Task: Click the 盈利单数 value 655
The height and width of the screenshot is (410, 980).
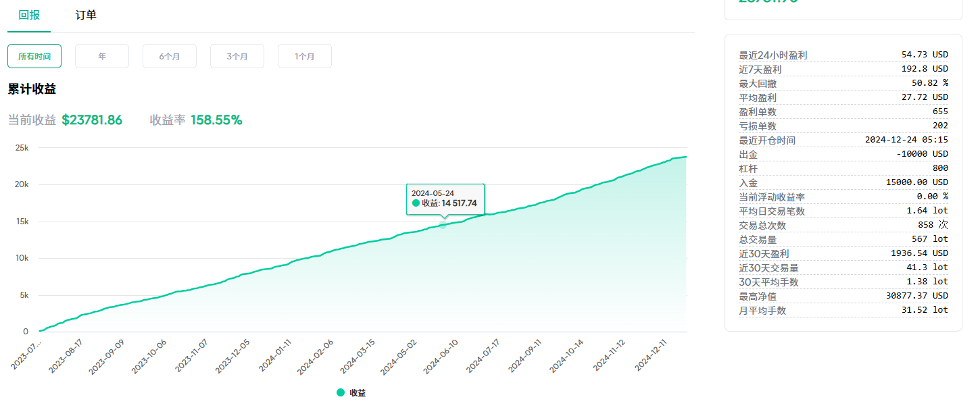Action: click(x=940, y=111)
